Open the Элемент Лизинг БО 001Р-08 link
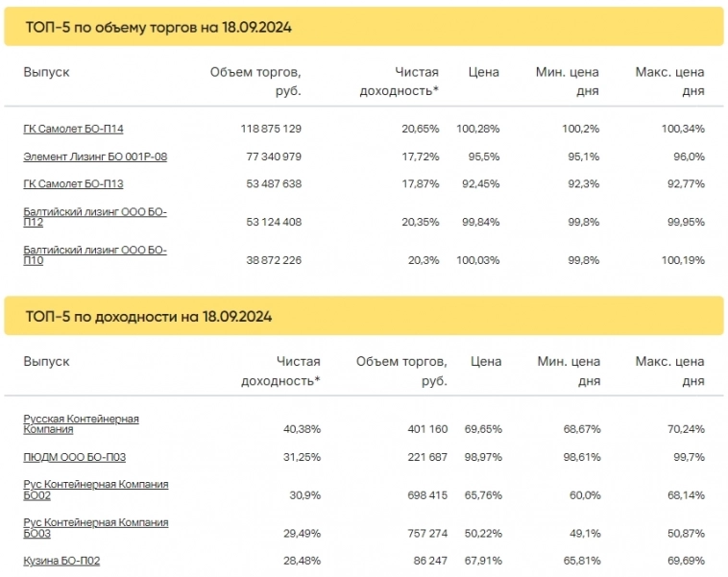The width and height of the screenshot is (728, 577). click(95, 156)
